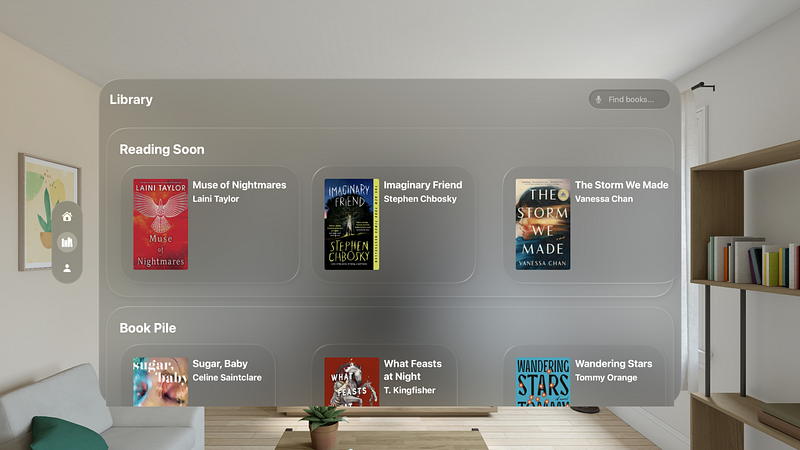Click the Library header title

tap(131, 99)
